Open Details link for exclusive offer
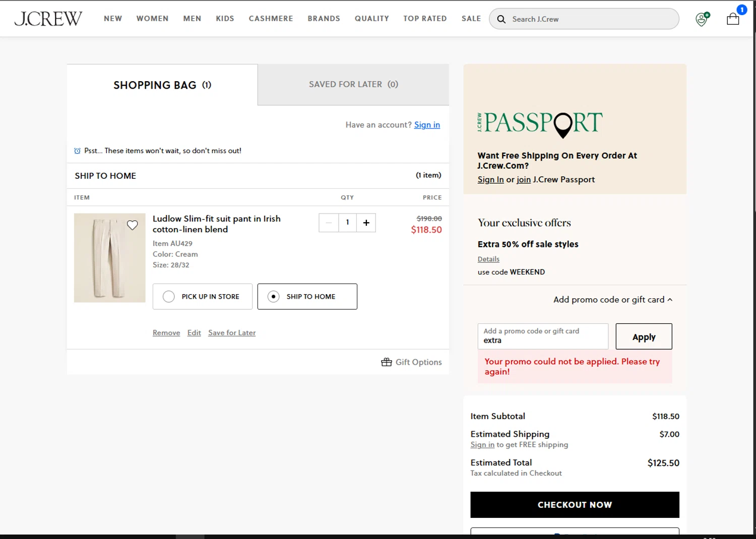The width and height of the screenshot is (756, 539). 488,259
